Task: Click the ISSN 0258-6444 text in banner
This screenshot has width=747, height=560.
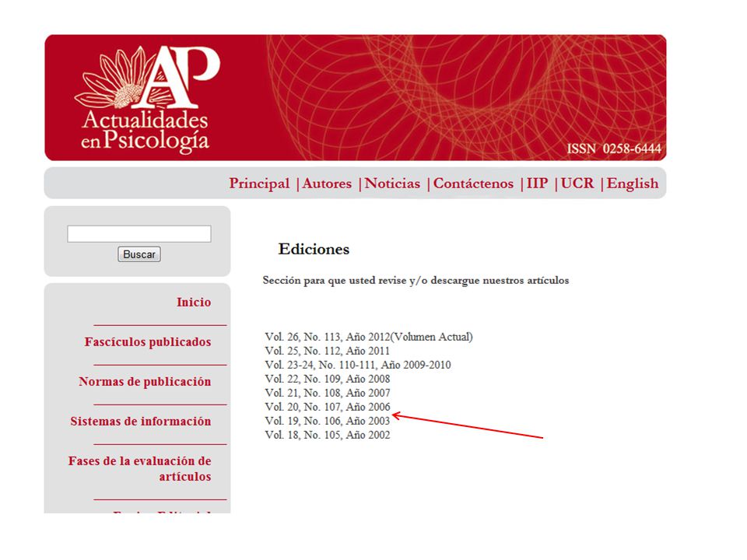Action: [x=614, y=149]
